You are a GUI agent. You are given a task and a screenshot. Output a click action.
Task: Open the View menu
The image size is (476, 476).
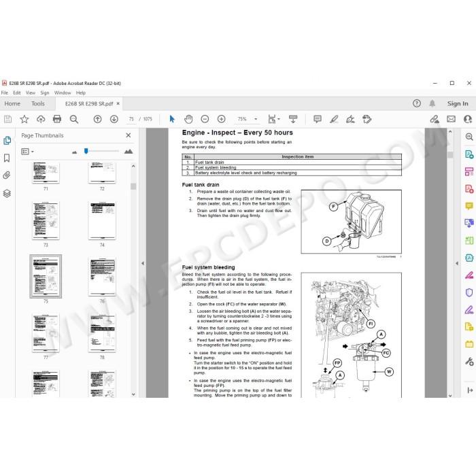(31, 92)
